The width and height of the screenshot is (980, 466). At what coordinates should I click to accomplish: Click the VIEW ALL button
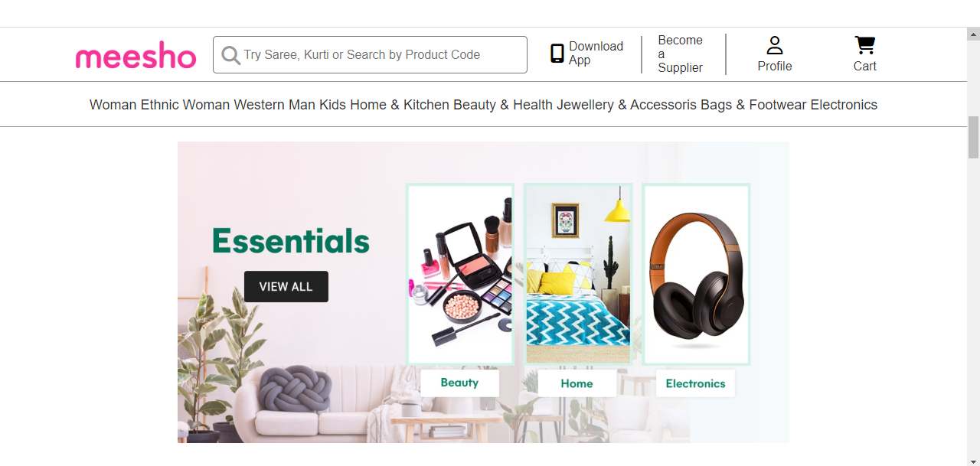[x=286, y=286]
